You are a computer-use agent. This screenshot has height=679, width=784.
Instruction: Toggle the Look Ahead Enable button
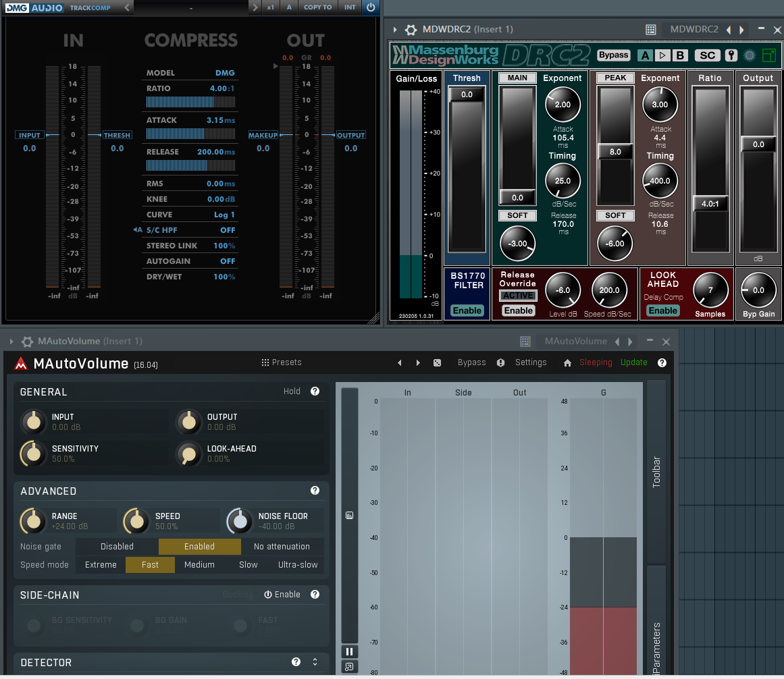coord(663,310)
